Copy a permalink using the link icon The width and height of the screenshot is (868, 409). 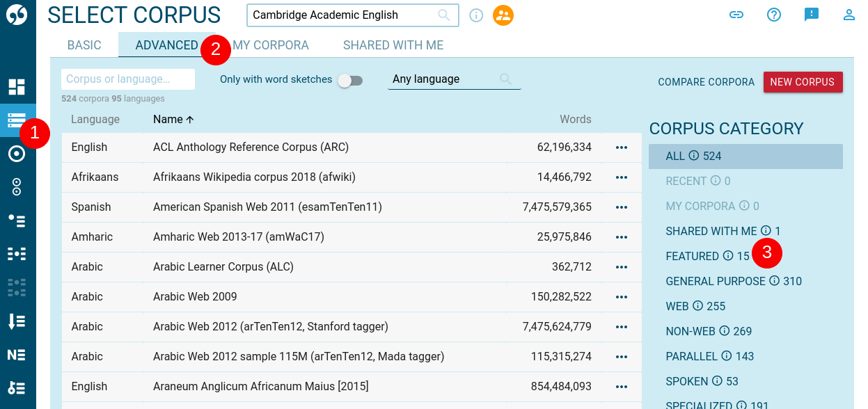pyautogui.click(x=736, y=14)
